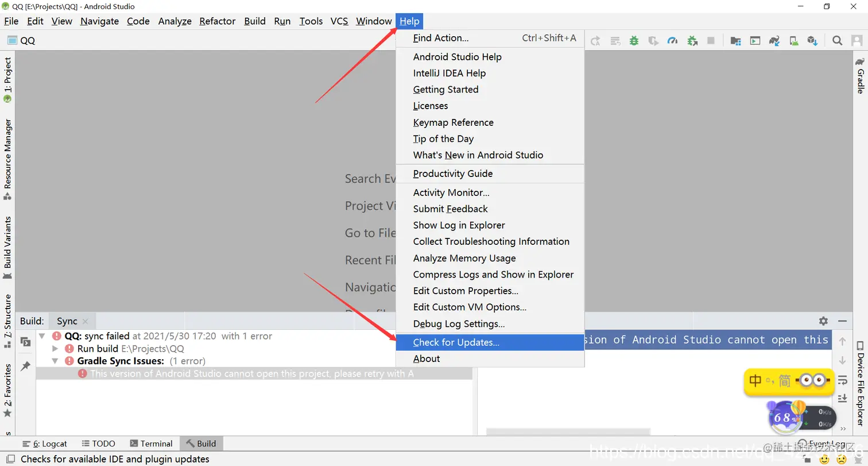Select Submit Feedback menu entry
Image resolution: width=868 pixels, height=466 pixels.
490,209
